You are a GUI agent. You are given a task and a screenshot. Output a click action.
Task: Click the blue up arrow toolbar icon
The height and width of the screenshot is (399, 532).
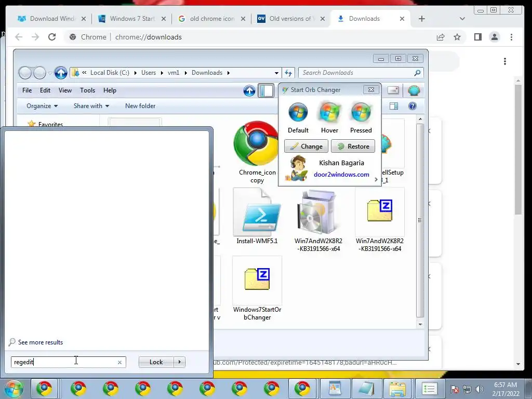click(249, 90)
